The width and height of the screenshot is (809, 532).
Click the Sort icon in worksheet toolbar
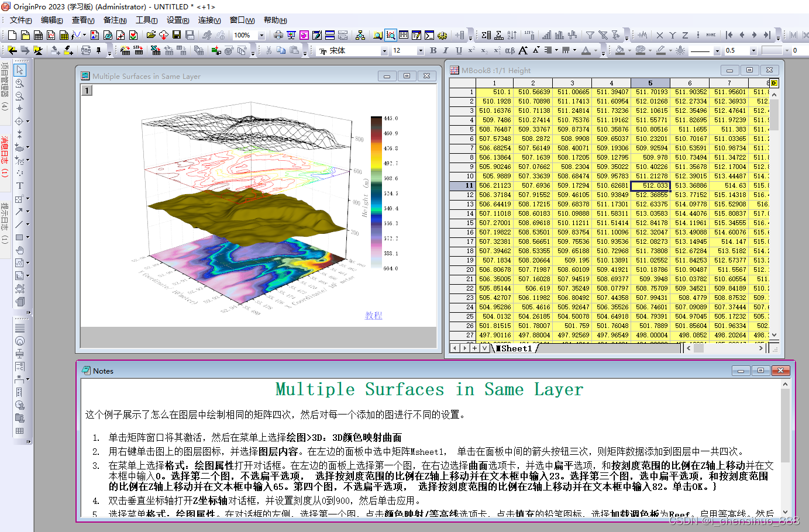coord(512,35)
